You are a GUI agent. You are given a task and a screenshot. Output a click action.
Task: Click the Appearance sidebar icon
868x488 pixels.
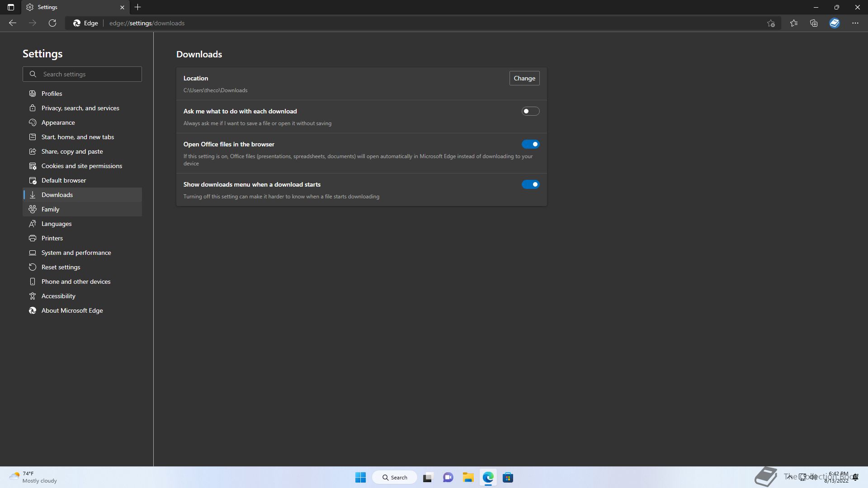33,122
